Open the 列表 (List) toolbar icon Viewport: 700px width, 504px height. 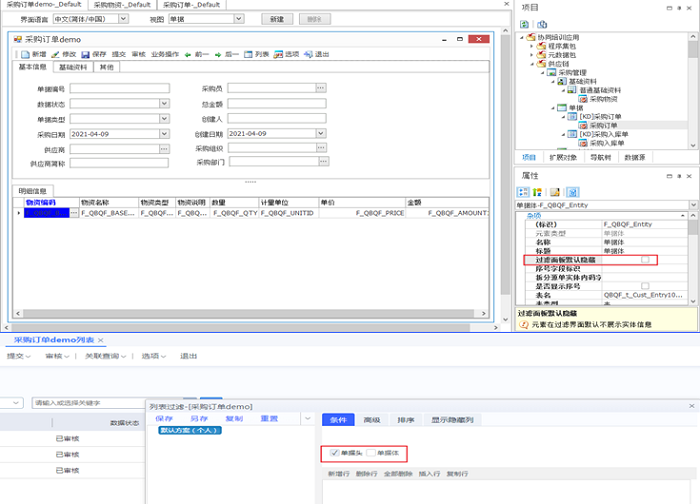click(247, 54)
